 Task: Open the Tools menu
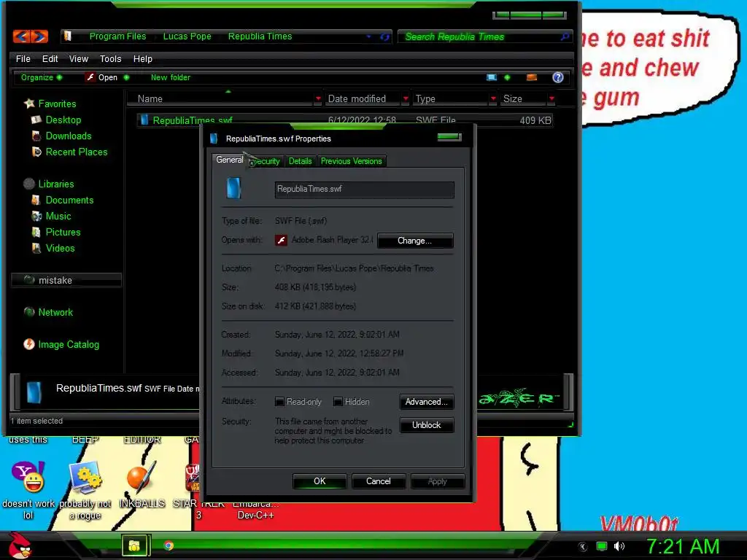pos(111,58)
